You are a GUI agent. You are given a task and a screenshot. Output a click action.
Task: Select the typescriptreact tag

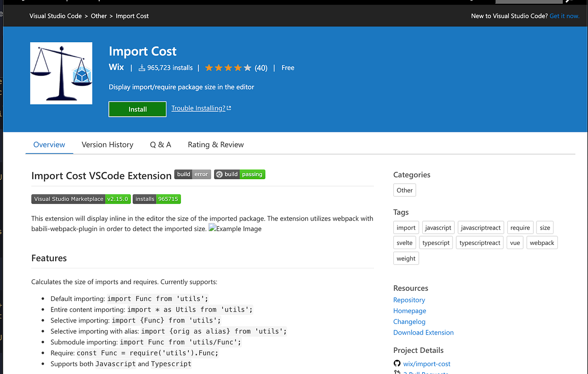pos(480,243)
